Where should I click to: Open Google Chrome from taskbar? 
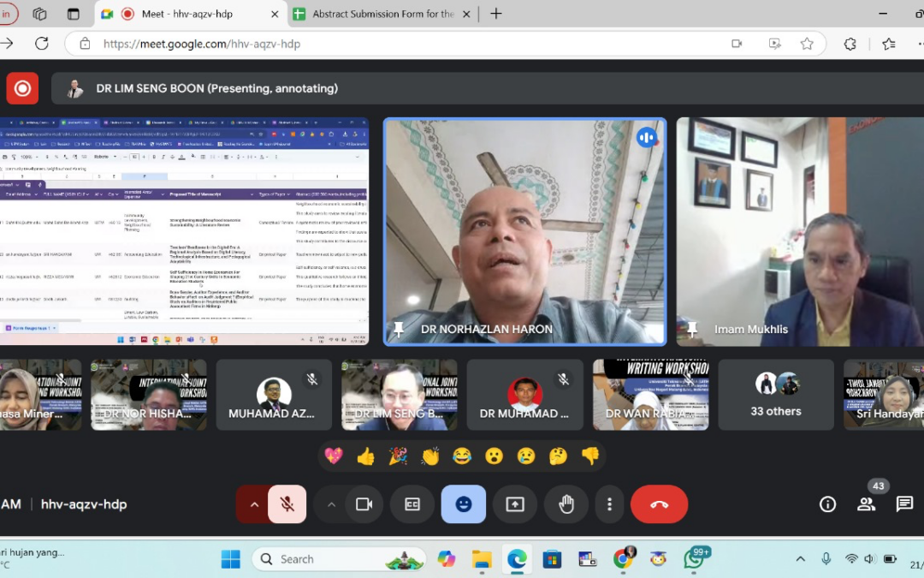click(x=622, y=558)
